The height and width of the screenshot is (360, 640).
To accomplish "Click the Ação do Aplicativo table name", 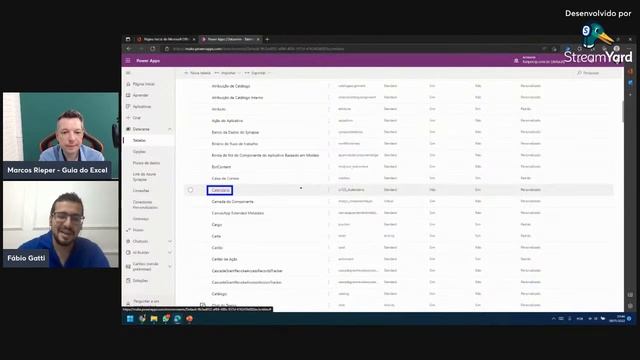I will [x=227, y=121].
